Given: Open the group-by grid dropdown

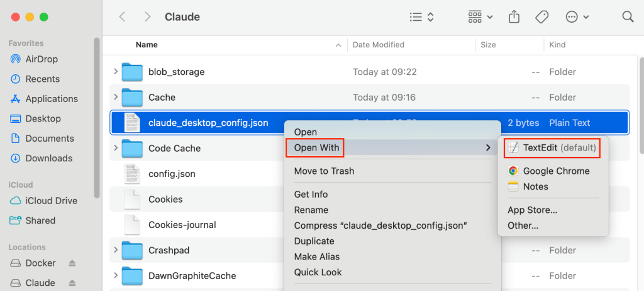Looking at the screenshot, I should click(x=480, y=17).
